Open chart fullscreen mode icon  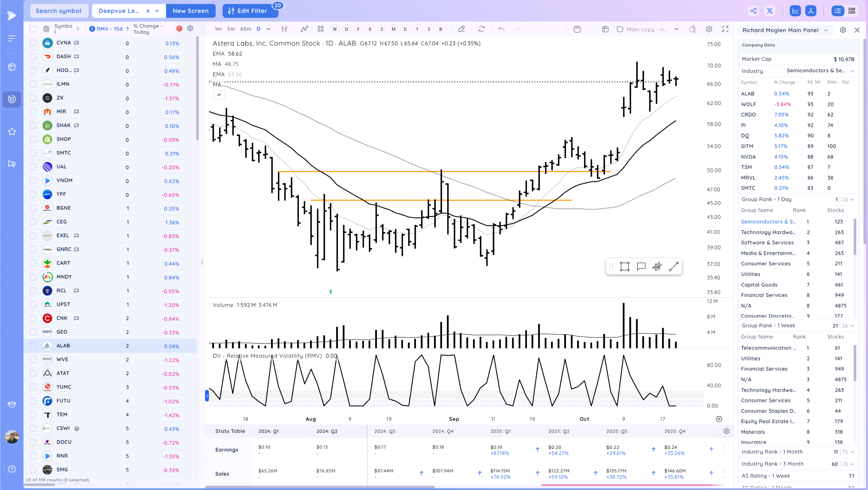coord(725,29)
